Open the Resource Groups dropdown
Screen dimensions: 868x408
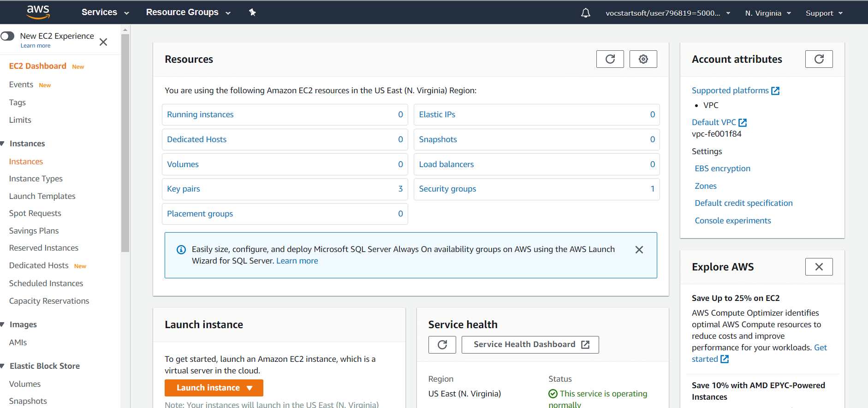click(x=188, y=12)
